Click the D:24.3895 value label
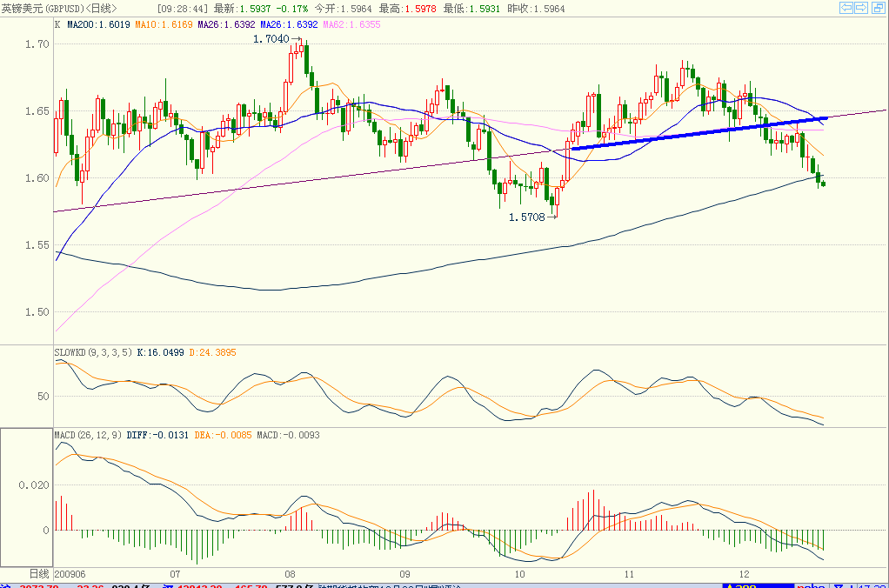This screenshot has width=889, height=588. click(212, 352)
